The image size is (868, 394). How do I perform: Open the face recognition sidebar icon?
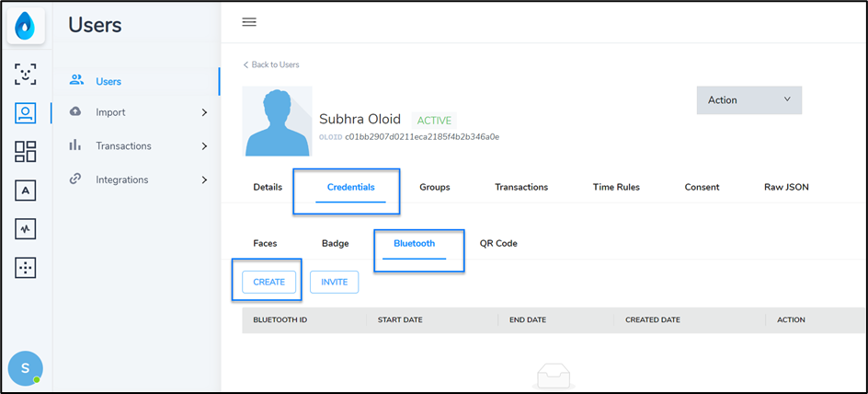26,74
